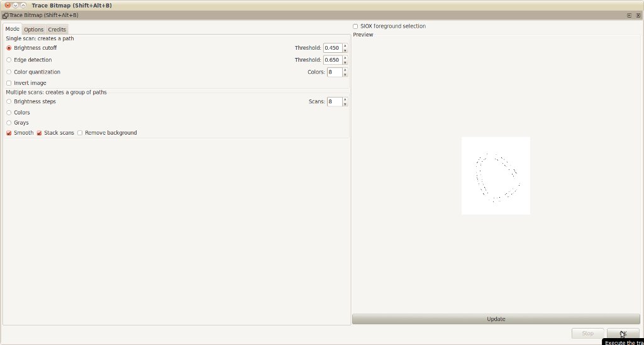Increase Colors count with up arrow
The height and width of the screenshot is (345, 644).
(x=345, y=69)
